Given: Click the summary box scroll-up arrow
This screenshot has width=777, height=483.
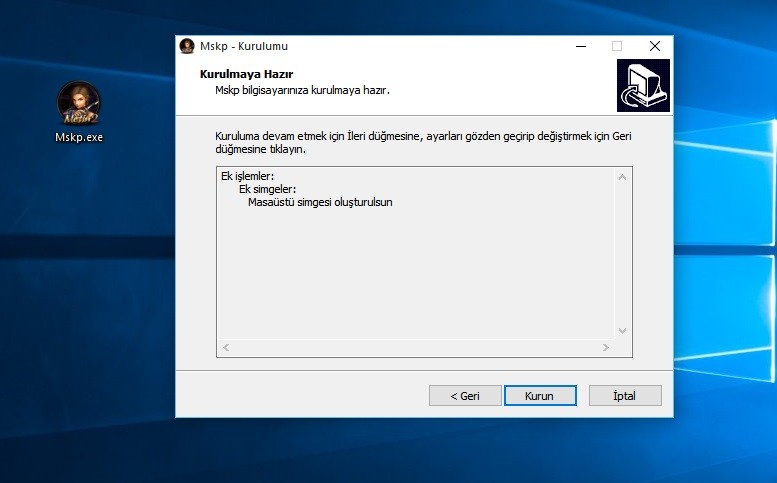Looking at the screenshot, I should pyautogui.click(x=622, y=177).
